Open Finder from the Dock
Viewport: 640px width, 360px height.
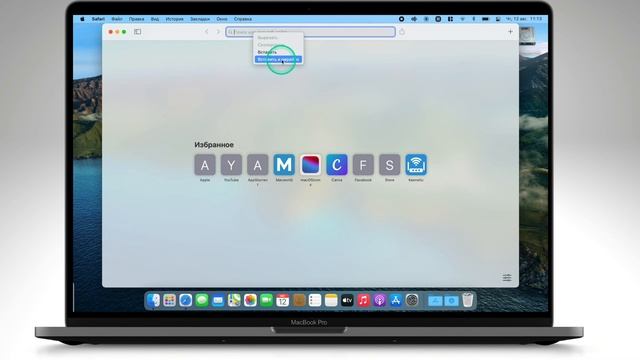click(x=153, y=300)
